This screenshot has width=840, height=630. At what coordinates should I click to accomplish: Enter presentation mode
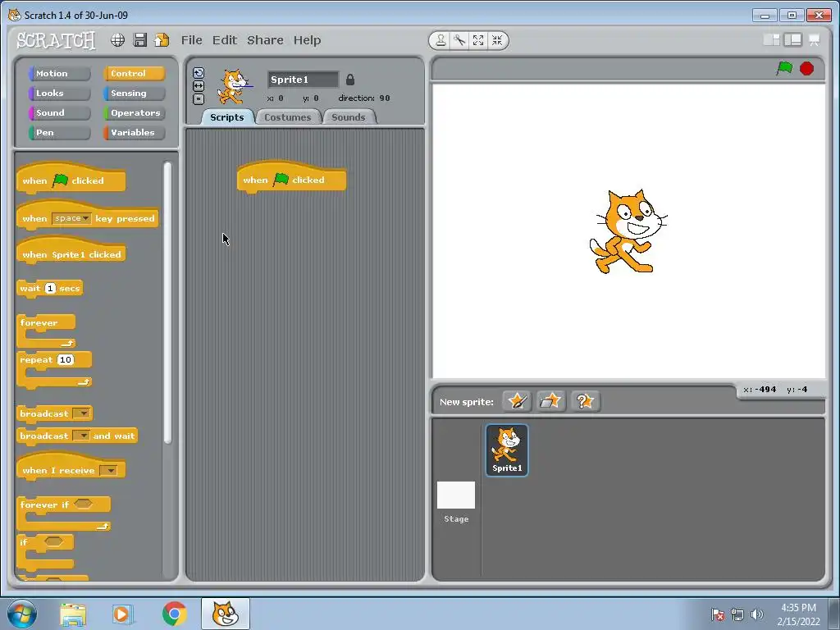pyautogui.click(x=815, y=40)
